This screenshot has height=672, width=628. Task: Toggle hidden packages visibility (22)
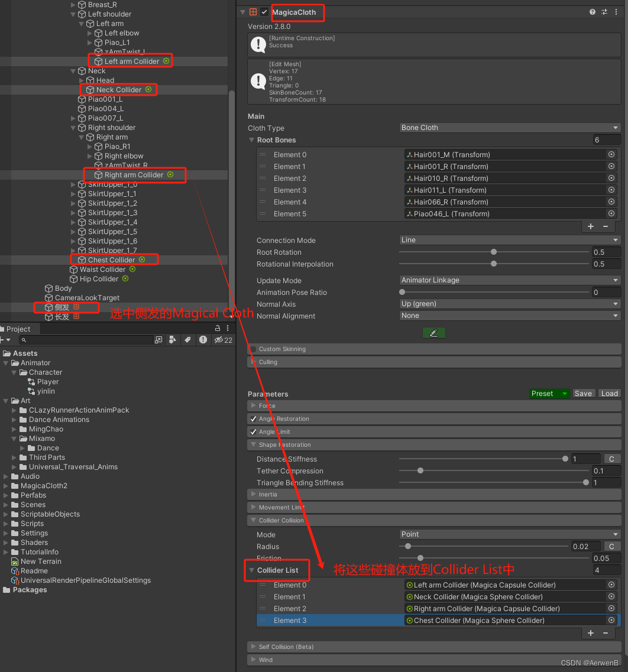coord(224,340)
